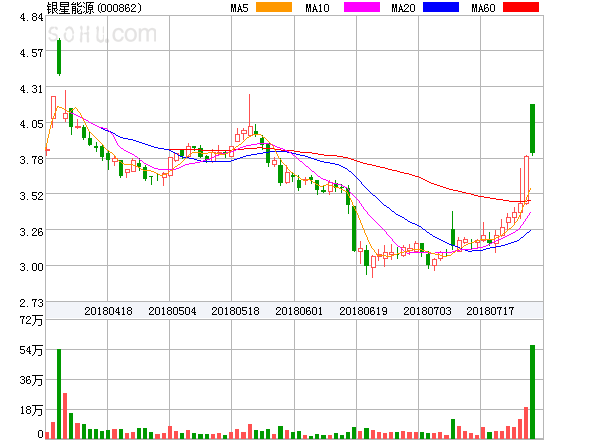Click the 3.52 price axis label
Screen dimensions: 600x440
tap(31, 196)
